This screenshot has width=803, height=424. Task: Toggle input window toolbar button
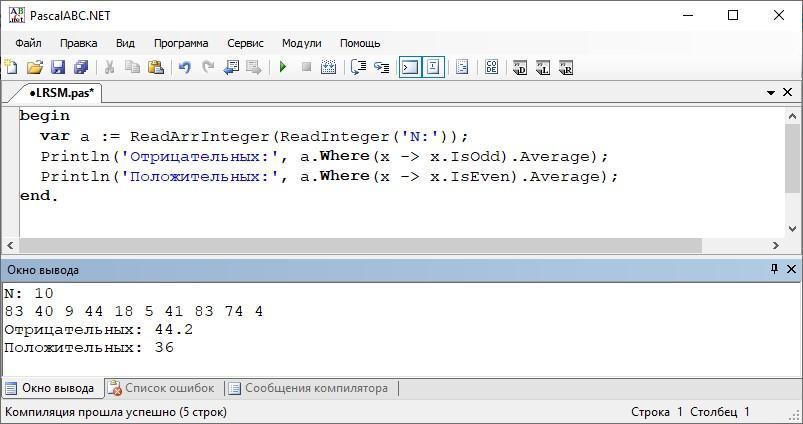tap(433, 67)
